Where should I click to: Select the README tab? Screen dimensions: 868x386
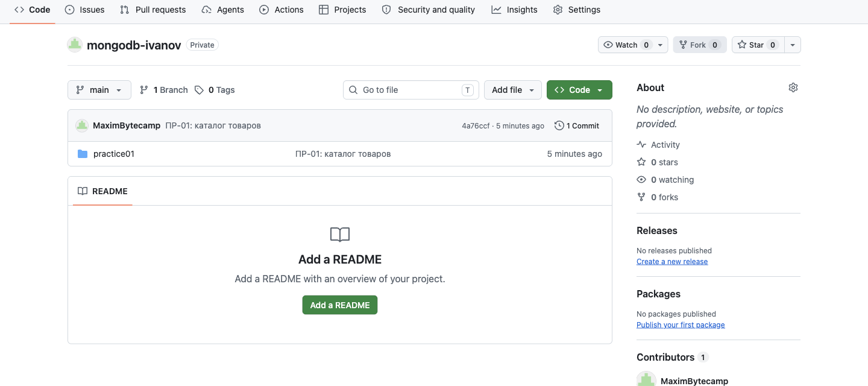[102, 191]
